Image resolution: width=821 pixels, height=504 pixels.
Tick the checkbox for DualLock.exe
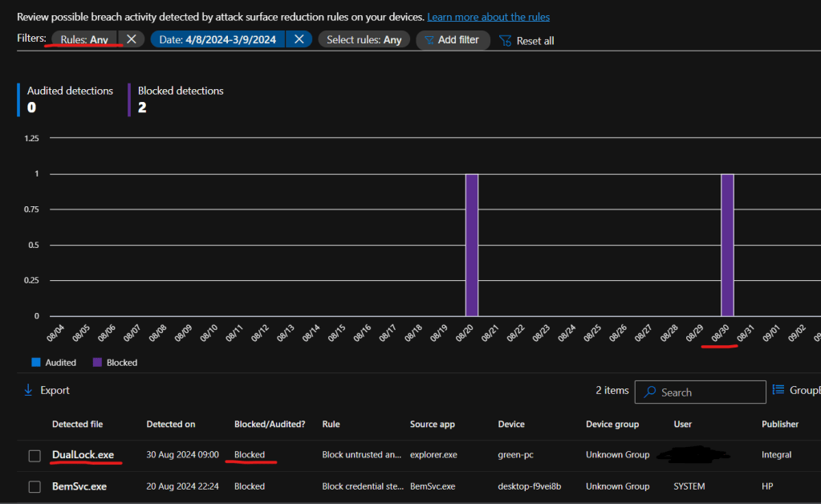coord(35,456)
